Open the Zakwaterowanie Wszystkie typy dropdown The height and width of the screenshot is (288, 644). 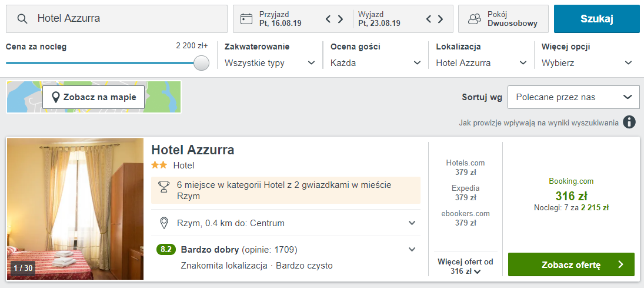pyautogui.click(x=270, y=63)
